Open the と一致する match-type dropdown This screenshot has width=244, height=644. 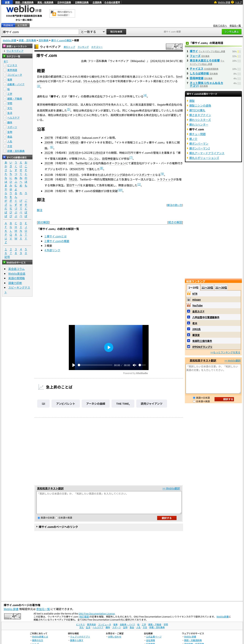coord(93,32)
